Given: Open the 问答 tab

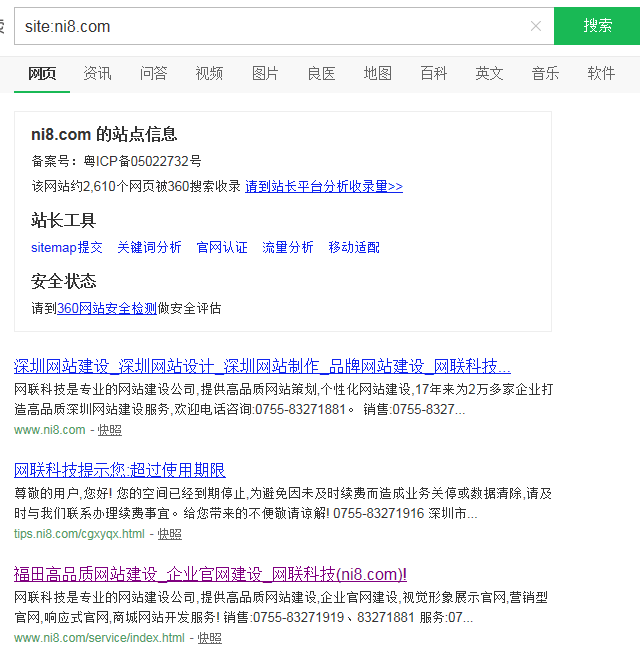Looking at the screenshot, I should pyautogui.click(x=153, y=73).
